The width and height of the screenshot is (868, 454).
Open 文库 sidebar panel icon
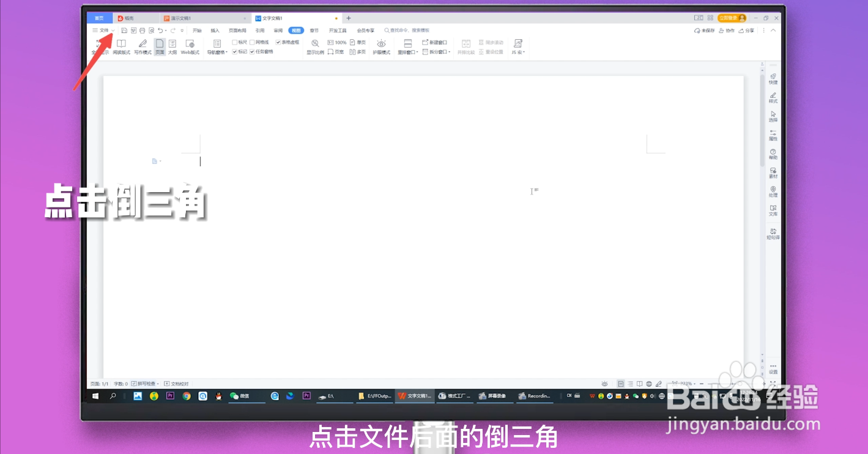point(773,210)
